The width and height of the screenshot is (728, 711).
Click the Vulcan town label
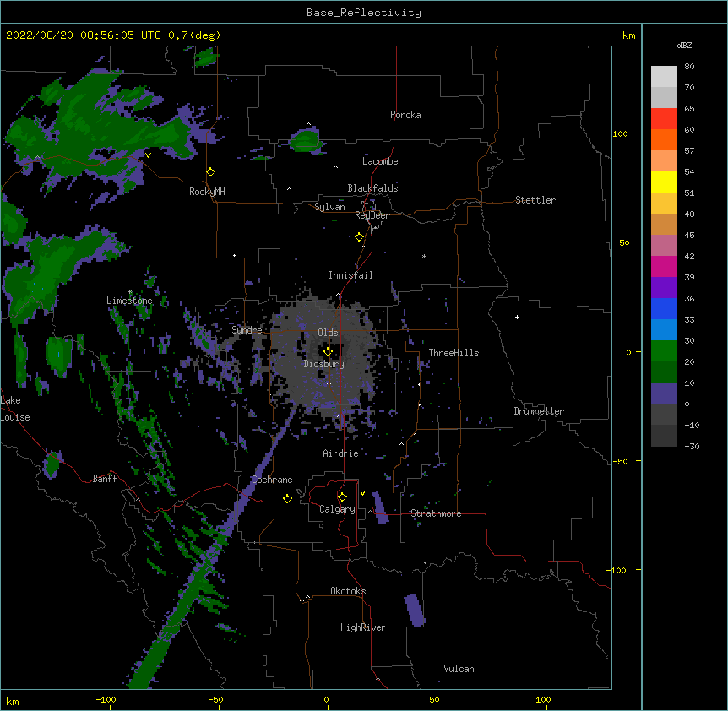click(459, 669)
